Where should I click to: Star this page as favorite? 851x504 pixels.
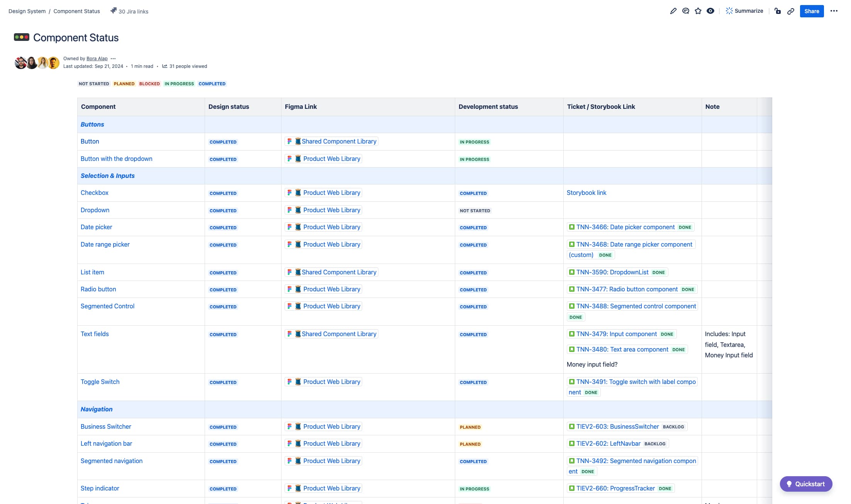click(698, 11)
